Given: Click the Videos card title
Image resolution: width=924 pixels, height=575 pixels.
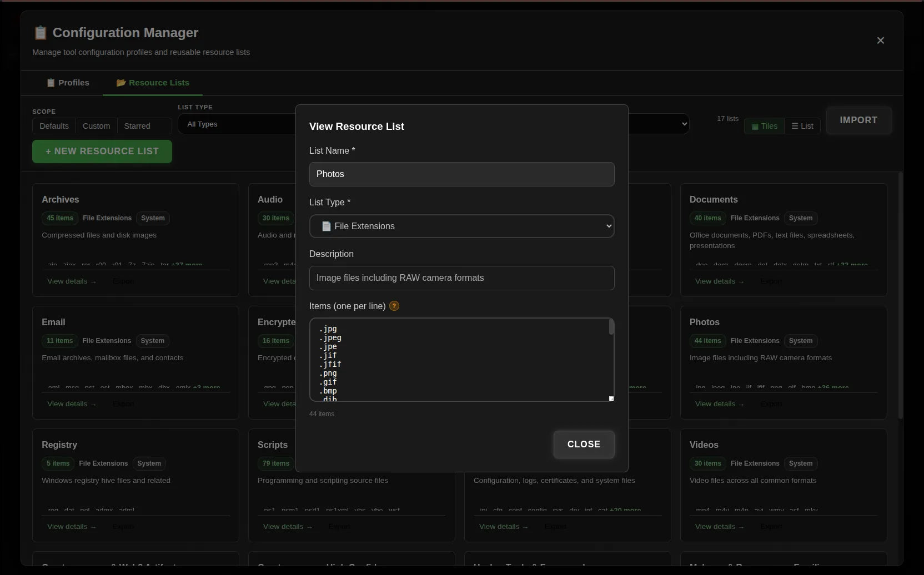Looking at the screenshot, I should (x=704, y=445).
